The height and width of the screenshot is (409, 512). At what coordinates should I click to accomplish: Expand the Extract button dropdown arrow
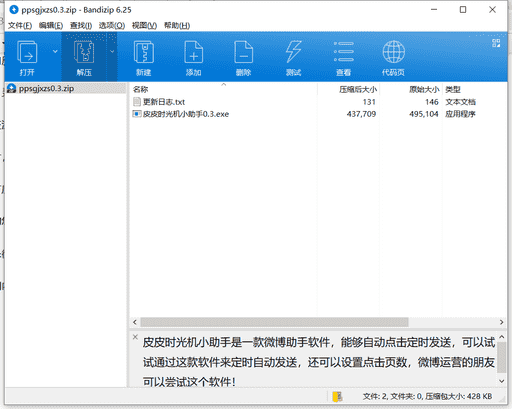click(x=112, y=51)
